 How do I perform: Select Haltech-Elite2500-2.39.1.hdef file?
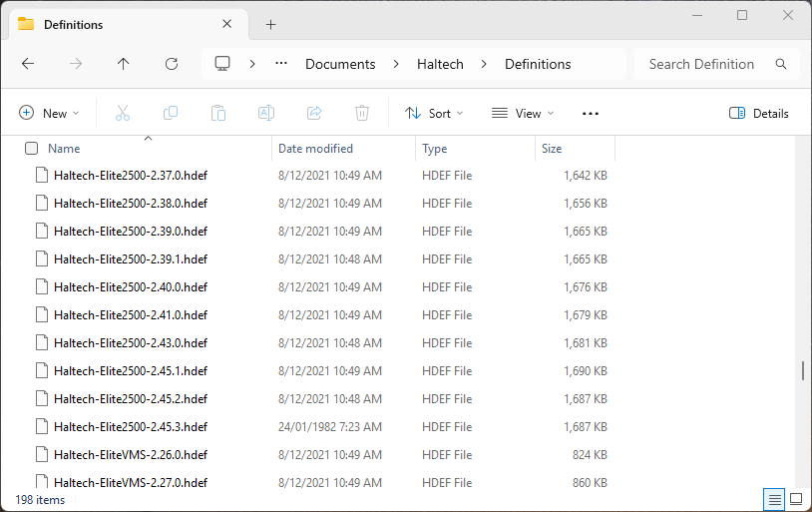coord(131,259)
